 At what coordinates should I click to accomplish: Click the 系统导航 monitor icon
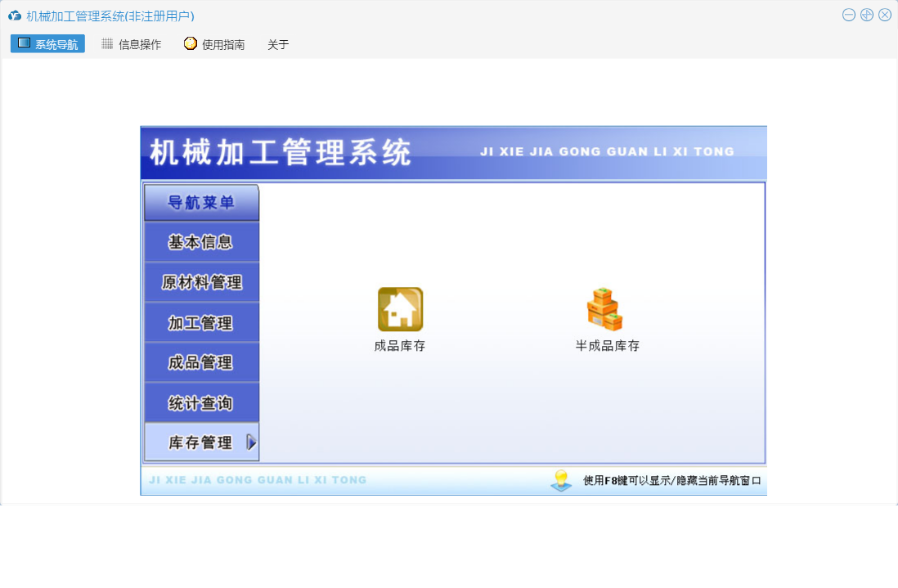24,43
